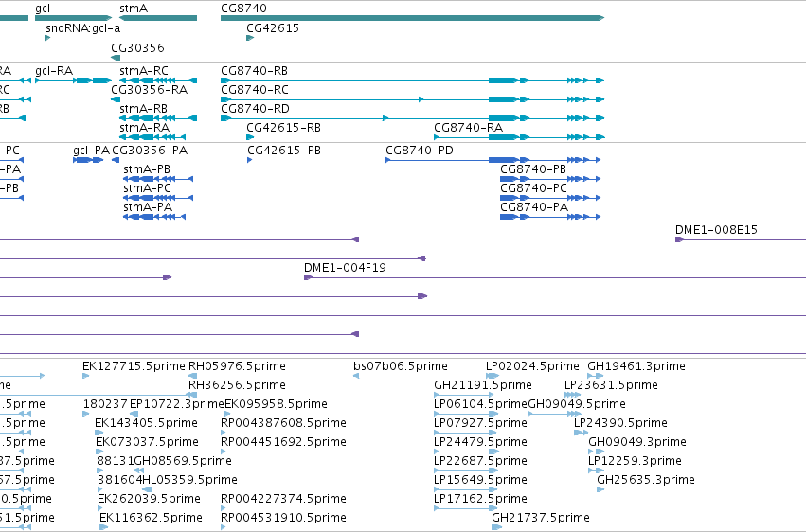Click the stmA-RB transcript label
Image resolution: width=806 pixels, height=532 pixels.
click(143, 109)
